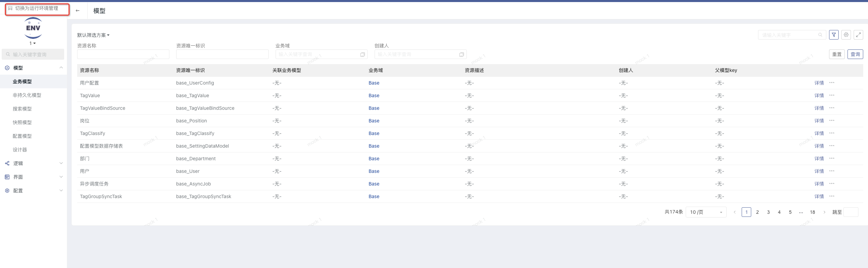Open 详情 for base_Position row
The image size is (868, 268).
819,121
